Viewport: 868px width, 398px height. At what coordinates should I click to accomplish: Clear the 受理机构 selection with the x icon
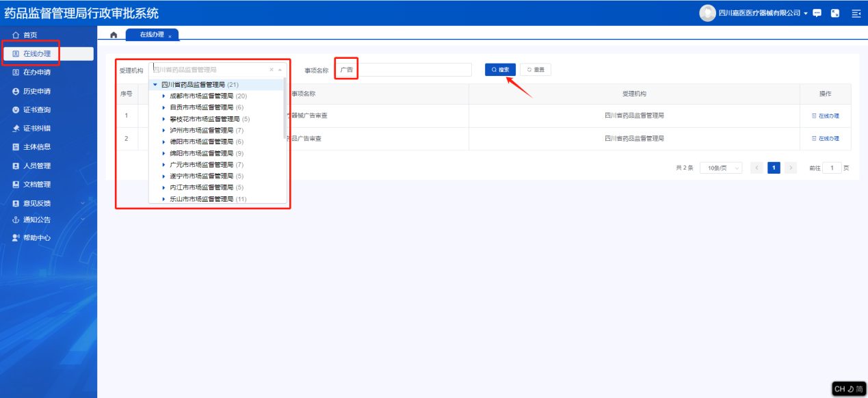[x=271, y=70]
